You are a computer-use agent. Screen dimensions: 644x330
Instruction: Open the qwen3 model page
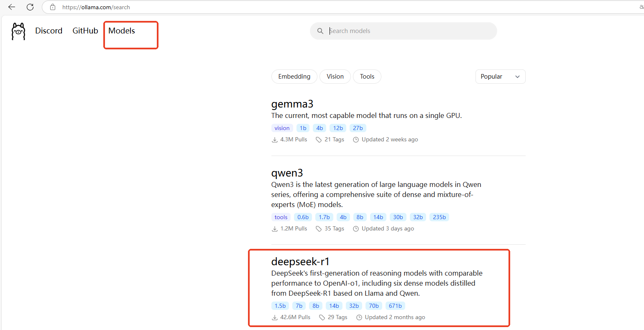tap(287, 173)
